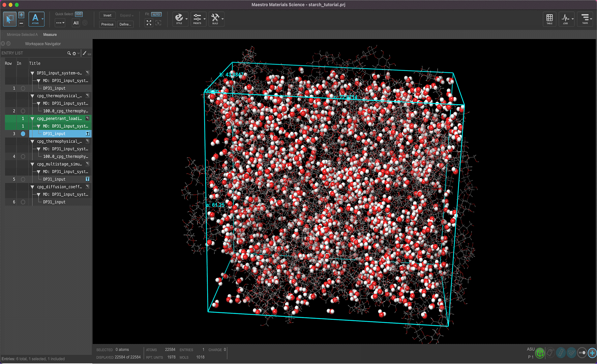
Task: Click the display slider toggle icon in the status bar
Action: (x=582, y=353)
